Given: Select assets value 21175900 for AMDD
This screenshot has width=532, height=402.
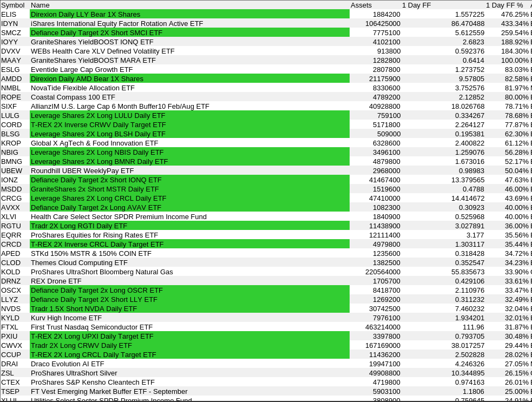Looking at the screenshot, I should pyautogui.click(x=384, y=78).
